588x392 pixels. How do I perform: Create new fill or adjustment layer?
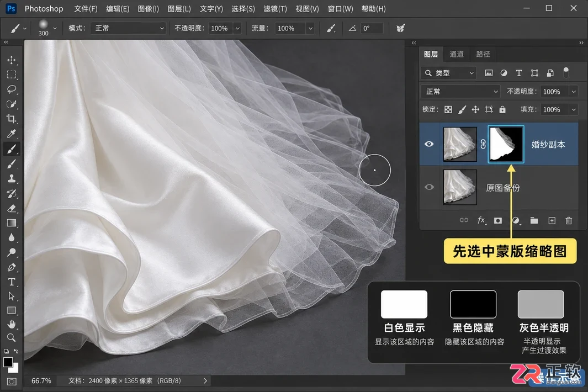(x=516, y=221)
